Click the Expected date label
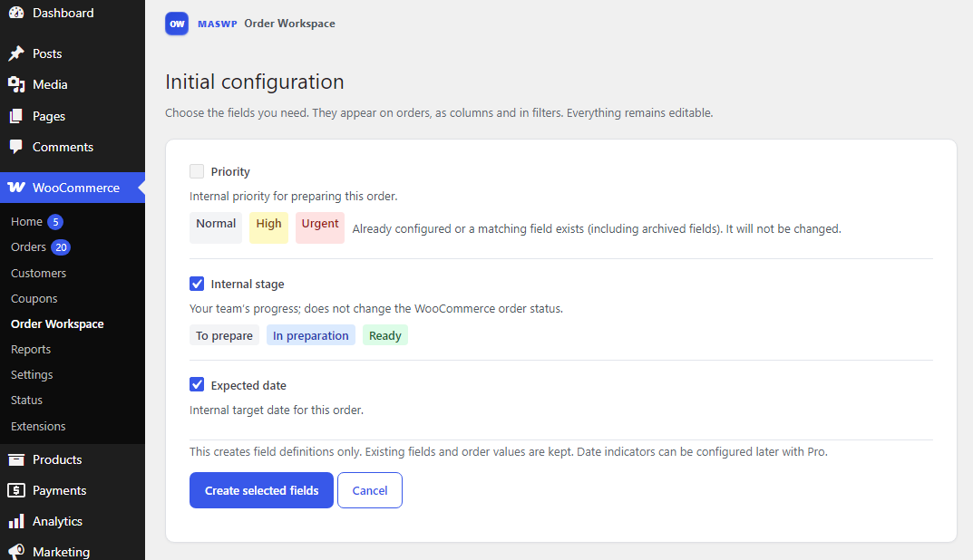Viewport: 973px width, 560px height. pos(248,385)
